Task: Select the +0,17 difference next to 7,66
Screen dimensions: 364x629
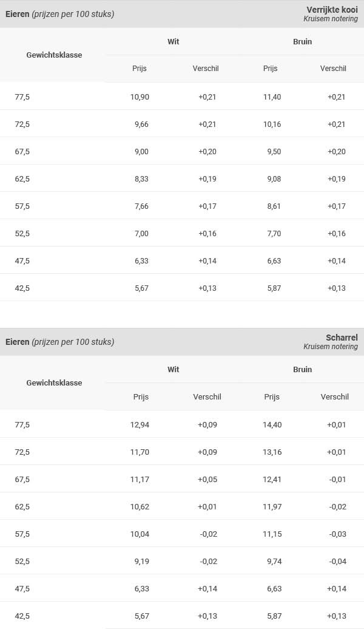Action: [x=207, y=206]
